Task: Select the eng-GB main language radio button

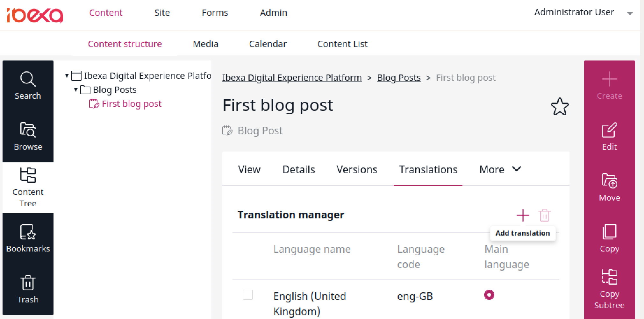Action: tap(489, 295)
